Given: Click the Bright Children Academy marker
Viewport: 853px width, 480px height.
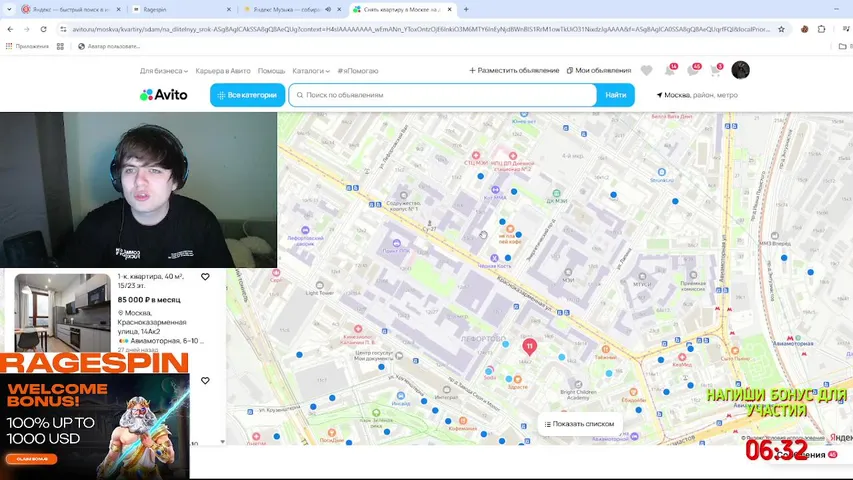Looking at the screenshot, I should [578, 384].
